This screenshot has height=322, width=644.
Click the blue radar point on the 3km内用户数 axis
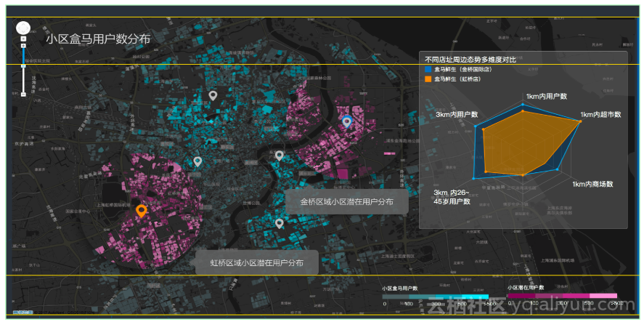476,126
